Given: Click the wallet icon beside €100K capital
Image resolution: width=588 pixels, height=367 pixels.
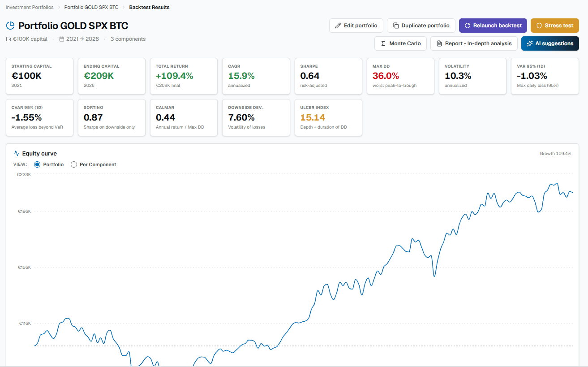Looking at the screenshot, I should (x=9, y=39).
